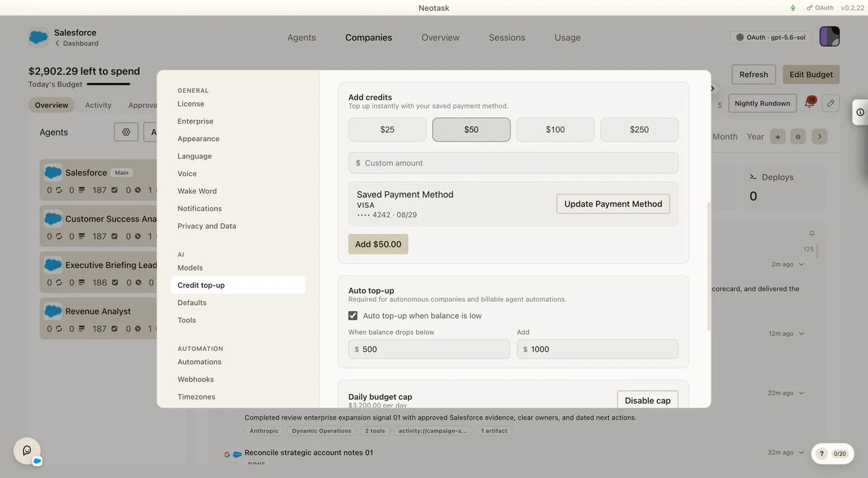Expand the 22m ago activity entry

coord(802,393)
